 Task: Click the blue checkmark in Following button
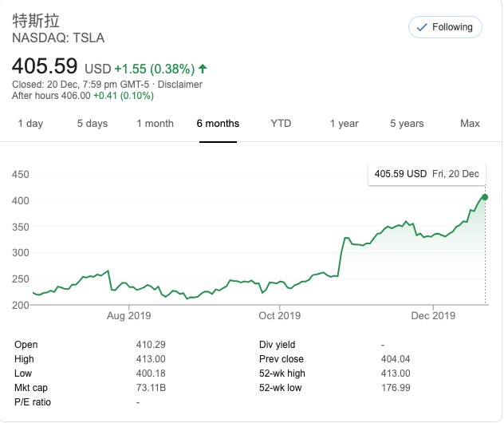pyautogui.click(x=422, y=27)
